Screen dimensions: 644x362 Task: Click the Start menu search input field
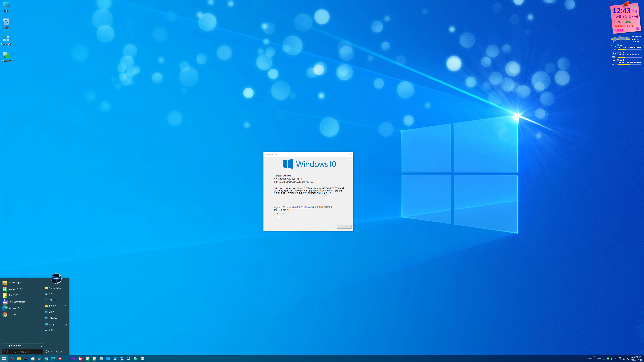click(22, 351)
